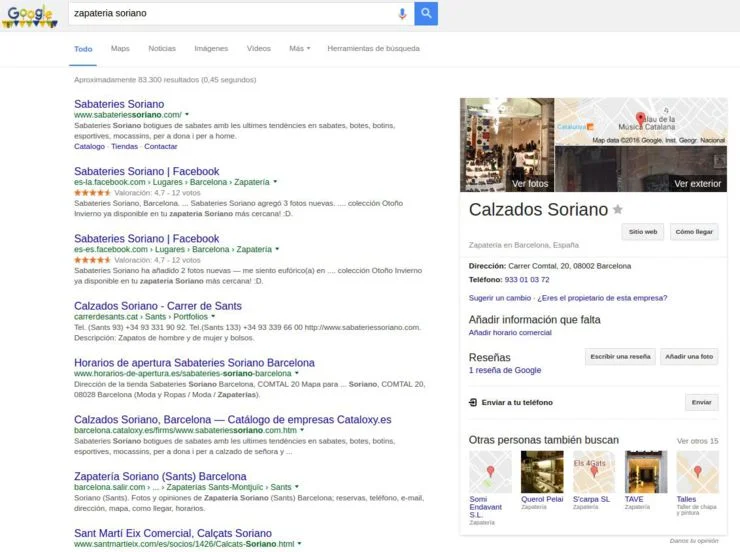Open Horarios de apertura Sabateries Soriano
The image size is (740, 552).
[x=194, y=363]
